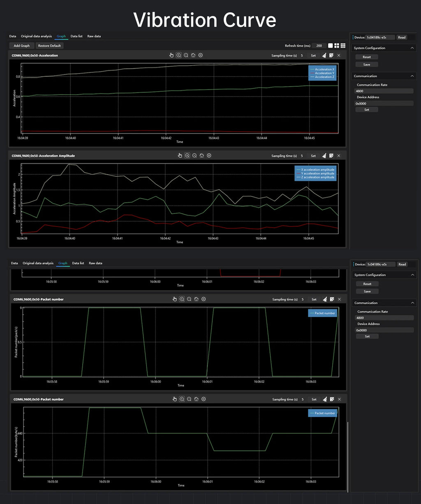Click Set under Device Address, upper window
The height and width of the screenshot is (504, 421).
[367, 110]
